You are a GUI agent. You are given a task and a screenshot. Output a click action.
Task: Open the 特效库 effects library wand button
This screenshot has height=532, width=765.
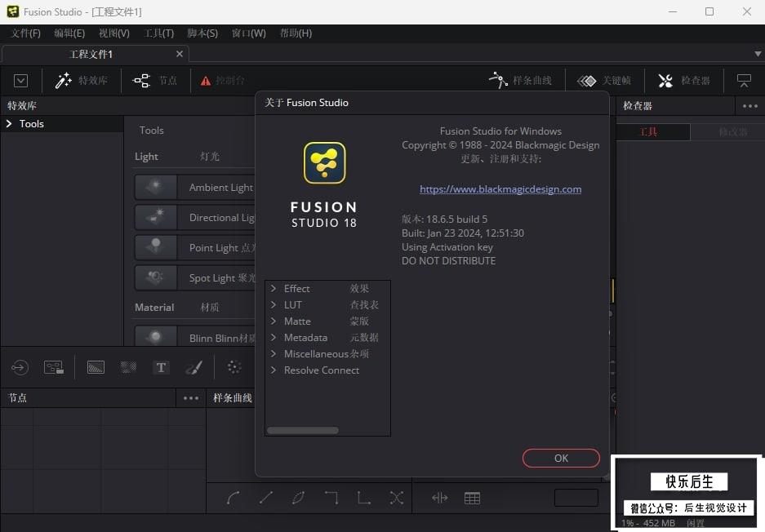coord(82,81)
